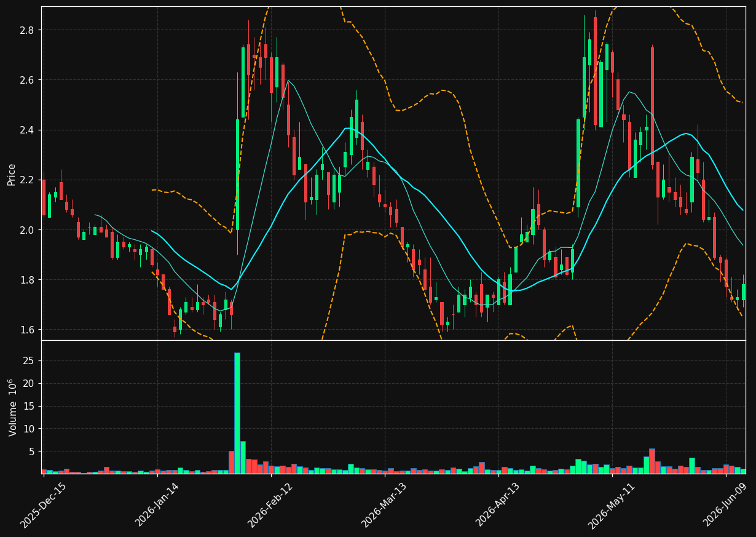Viewport: 756px width, 537px height.
Task: Click the 2026-Jun-09 date label
Action: pos(725,505)
